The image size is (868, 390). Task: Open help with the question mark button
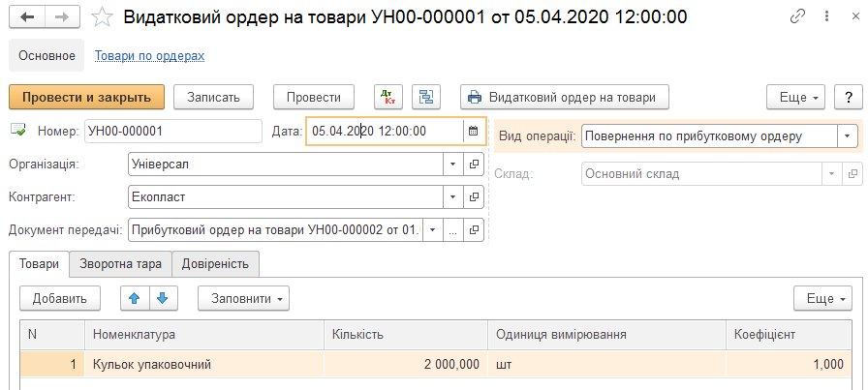(x=848, y=98)
